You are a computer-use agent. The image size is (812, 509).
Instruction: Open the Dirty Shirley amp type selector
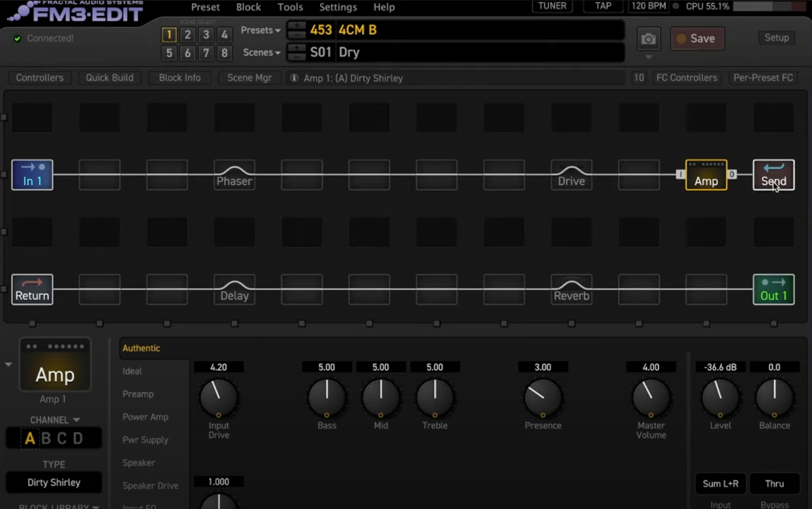pyautogui.click(x=54, y=482)
